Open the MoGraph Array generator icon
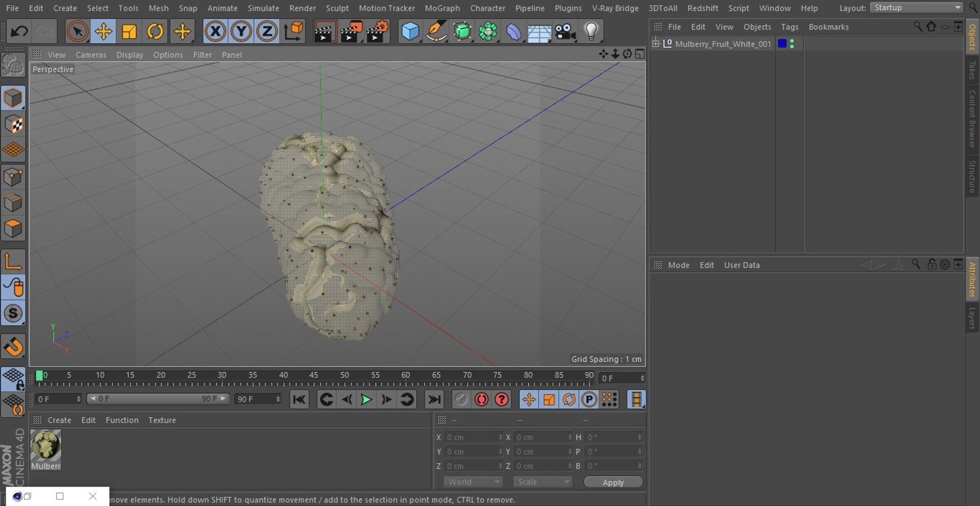The image size is (980, 506). pos(488,32)
